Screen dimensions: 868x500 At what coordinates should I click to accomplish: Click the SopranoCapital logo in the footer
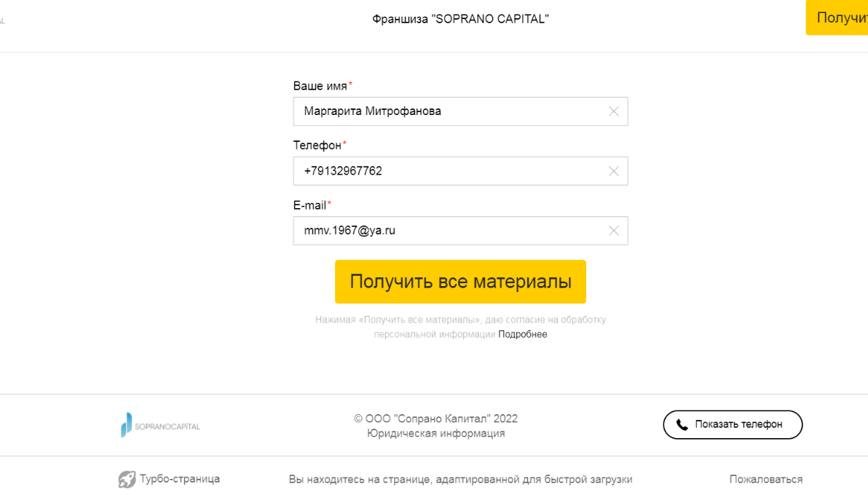[x=160, y=425]
